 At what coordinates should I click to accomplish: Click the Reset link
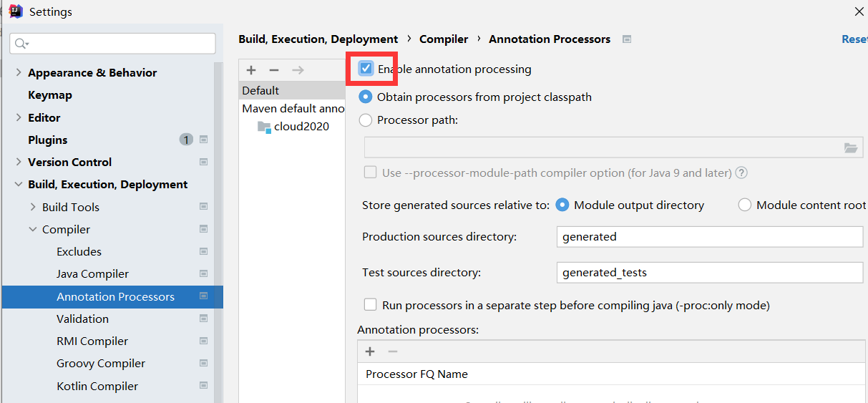tap(854, 39)
